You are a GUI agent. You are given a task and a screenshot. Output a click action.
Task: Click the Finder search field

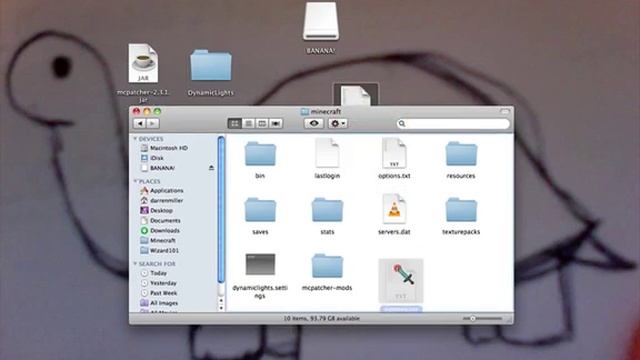[453, 124]
